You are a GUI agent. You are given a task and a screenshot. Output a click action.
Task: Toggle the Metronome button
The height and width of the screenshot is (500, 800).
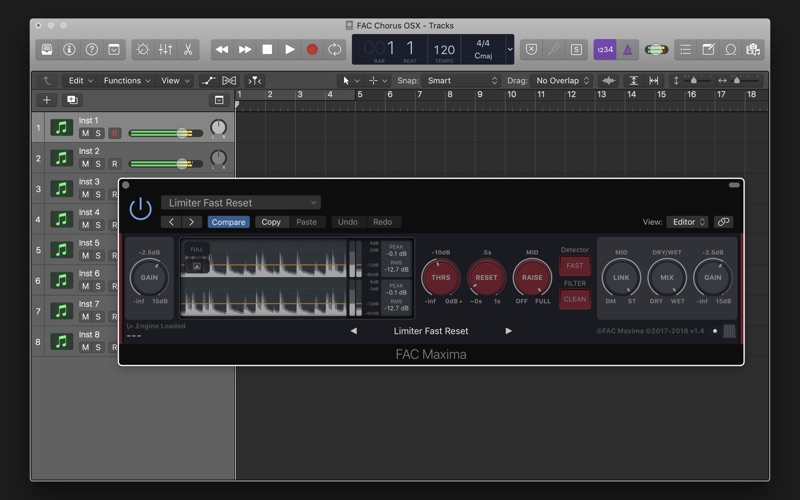pyautogui.click(x=628, y=49)
